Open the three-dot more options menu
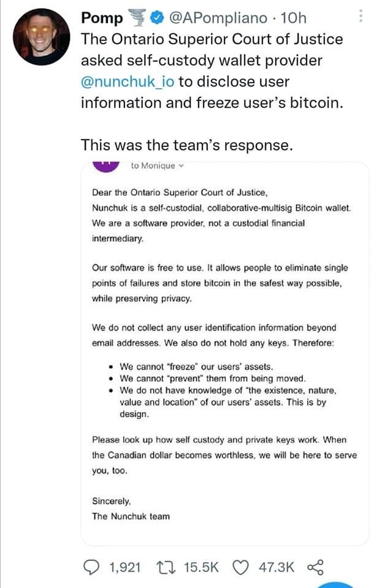Image resolution: width=382 pixels, height=588 pixels. (361, 16)
